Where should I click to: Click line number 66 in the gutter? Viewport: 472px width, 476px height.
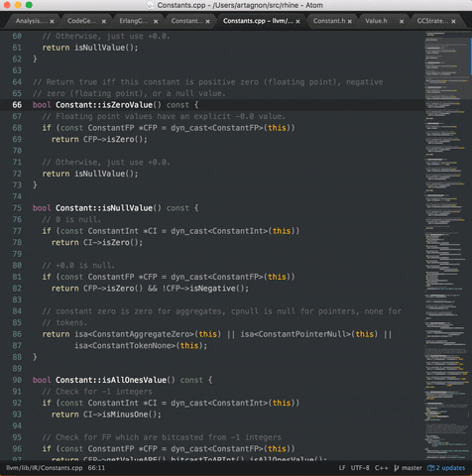pos(17,105)
